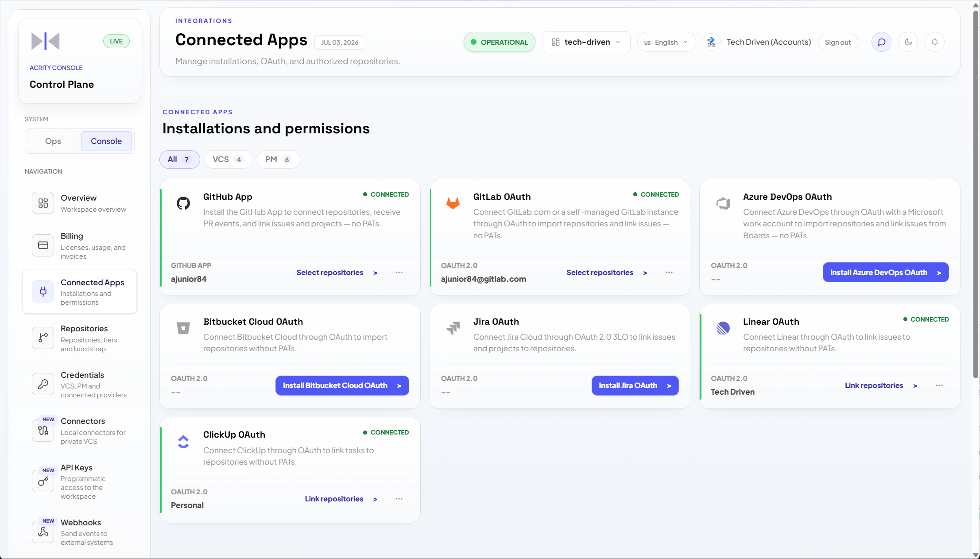The height and width of the screenshot is (559, 980).
Task: Click CONNECTED status on GitHub App card
Action: 386,194
